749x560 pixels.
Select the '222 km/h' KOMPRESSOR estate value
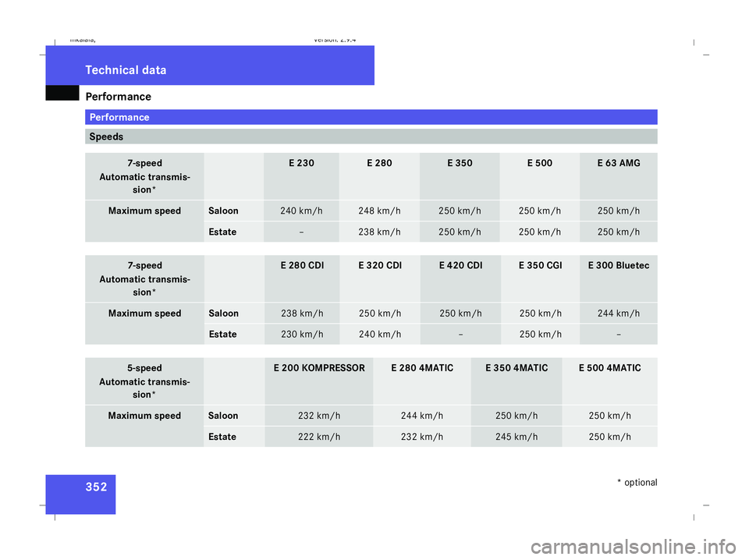pos(319,437)
